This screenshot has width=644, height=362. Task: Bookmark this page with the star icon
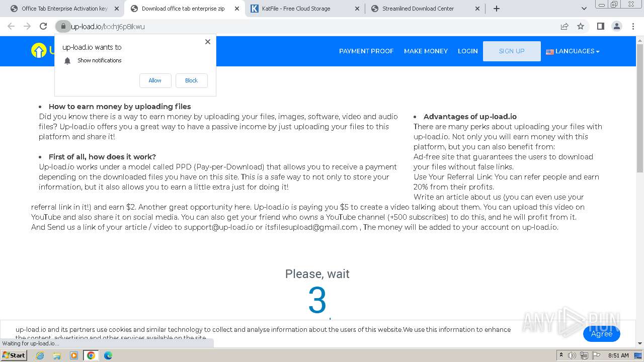point(581,26)
